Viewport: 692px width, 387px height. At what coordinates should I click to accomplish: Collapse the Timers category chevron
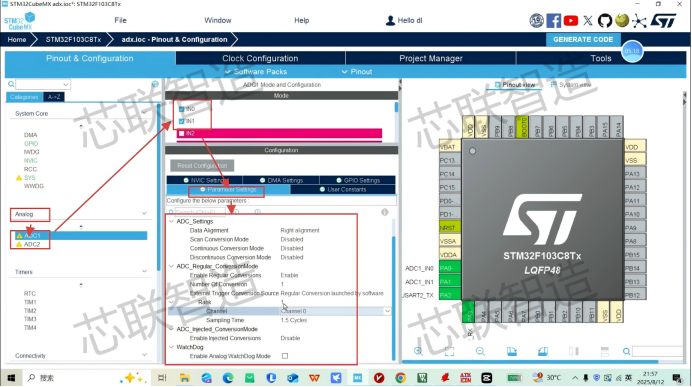(x=144, y=271)
